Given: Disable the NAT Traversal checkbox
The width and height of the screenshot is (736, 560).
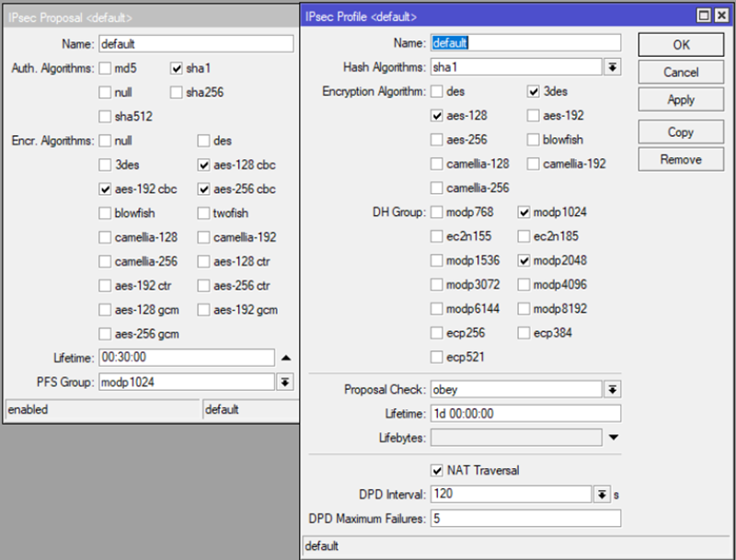Looking at the screenshot, I should click(438, 471).
